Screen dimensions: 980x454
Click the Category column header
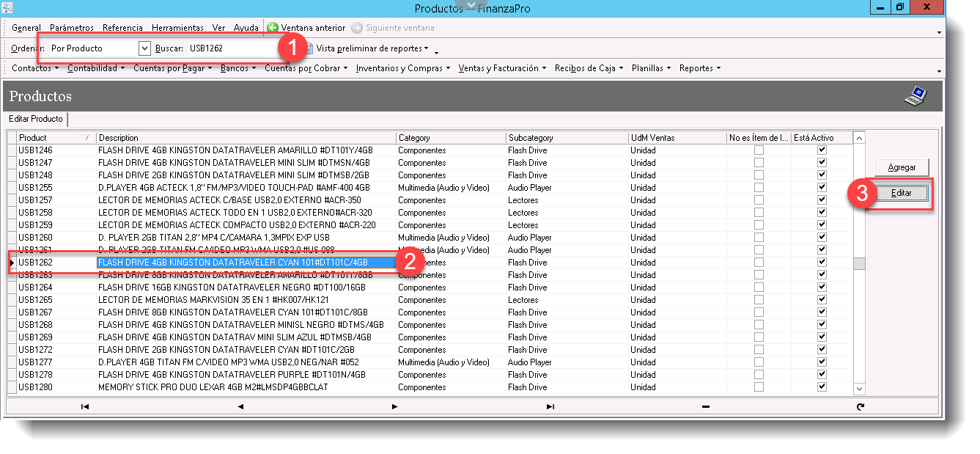(451, 137)
